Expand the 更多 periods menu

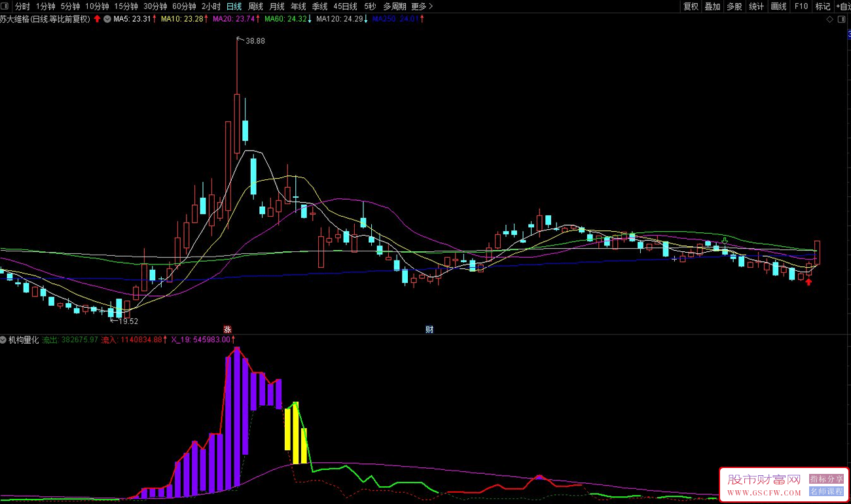422,7
